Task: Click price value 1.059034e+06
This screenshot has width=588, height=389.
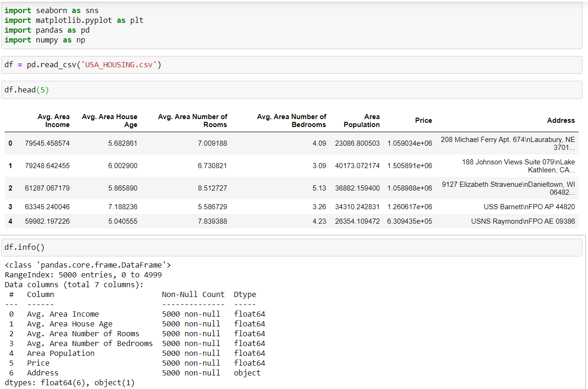Action: click(410, 143)
